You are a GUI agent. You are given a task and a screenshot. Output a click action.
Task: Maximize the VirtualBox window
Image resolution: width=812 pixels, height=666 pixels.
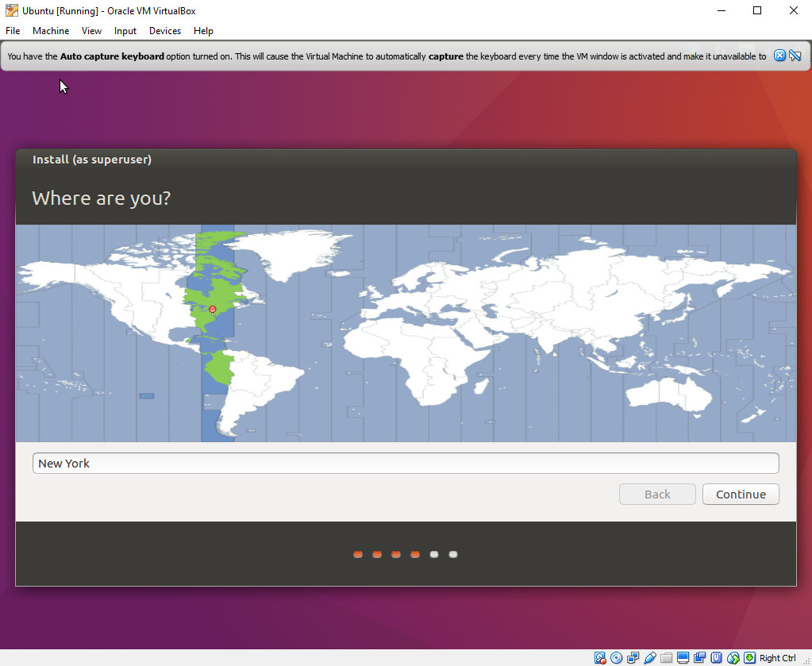coord(757,10)
